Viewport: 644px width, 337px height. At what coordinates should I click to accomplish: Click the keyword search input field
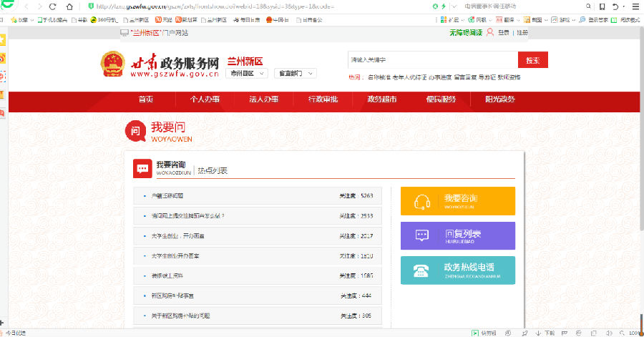431,60
